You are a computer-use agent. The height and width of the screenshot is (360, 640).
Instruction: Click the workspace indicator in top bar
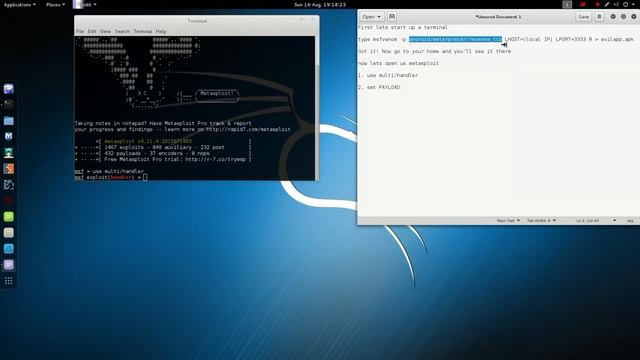[567, 4]
